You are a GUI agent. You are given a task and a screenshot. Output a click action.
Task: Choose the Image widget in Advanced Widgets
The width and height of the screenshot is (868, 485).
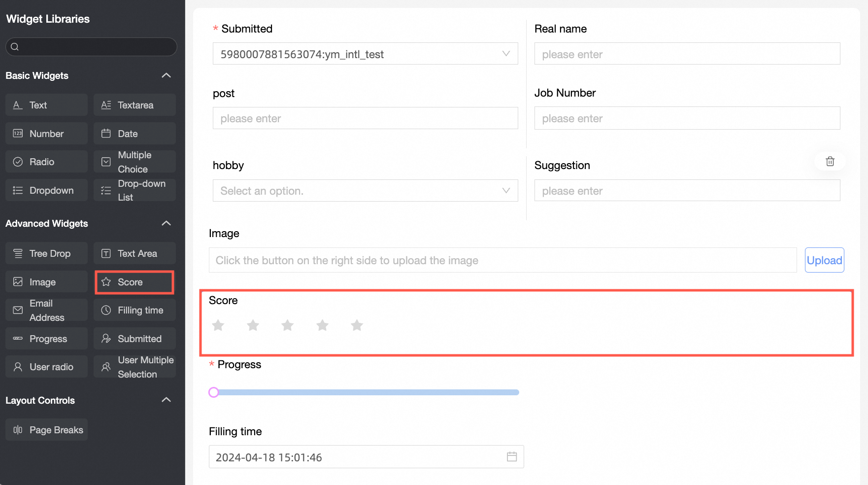46,282
